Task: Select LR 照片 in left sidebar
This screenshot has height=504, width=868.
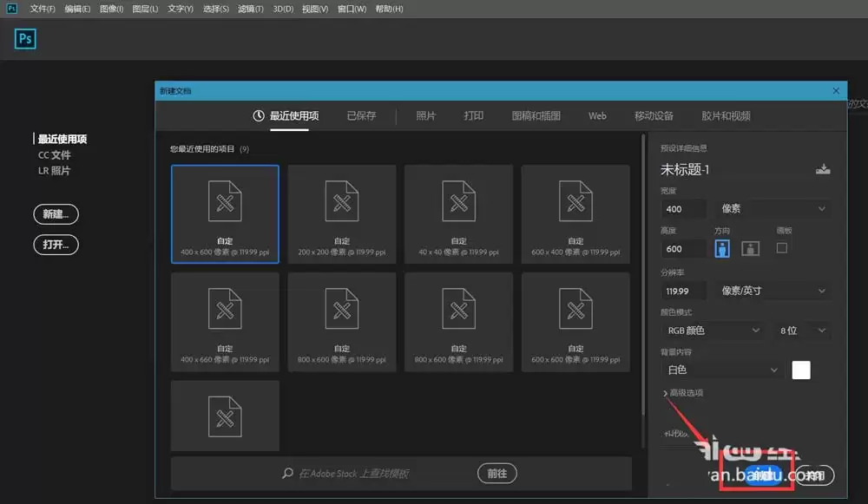Action: (x=54, y=171)
